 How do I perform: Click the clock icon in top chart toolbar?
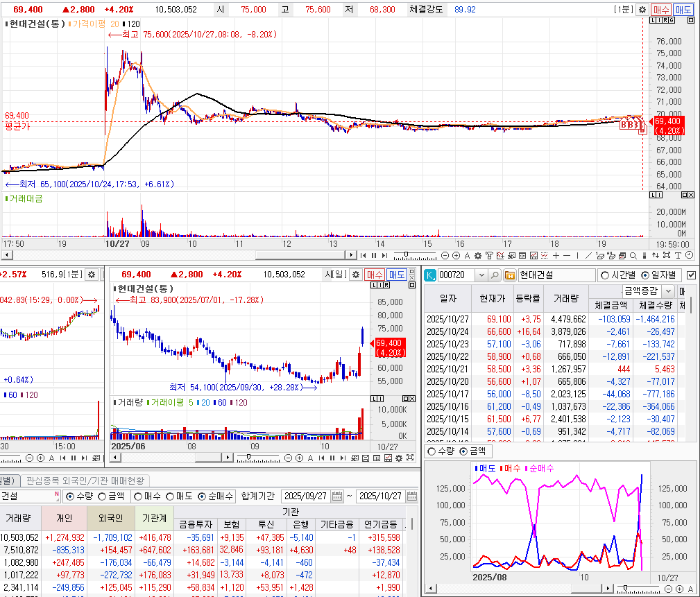coord(690,255)
